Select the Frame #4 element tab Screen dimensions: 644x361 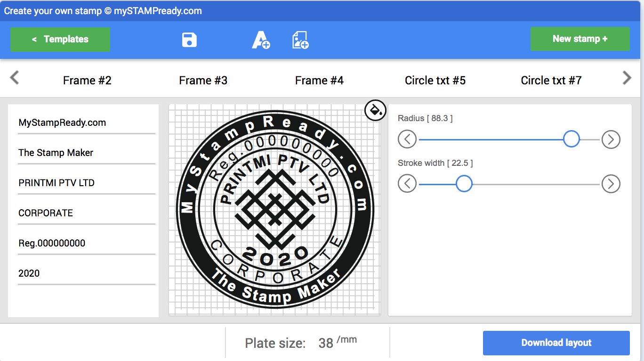319,81
